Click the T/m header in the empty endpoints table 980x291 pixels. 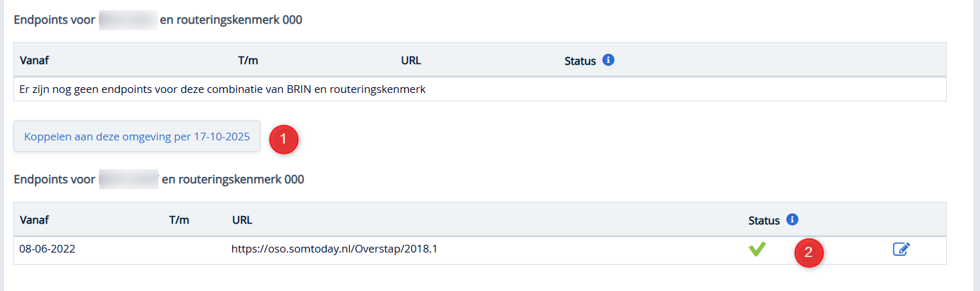pyautogui.click(x=248, y=61)
